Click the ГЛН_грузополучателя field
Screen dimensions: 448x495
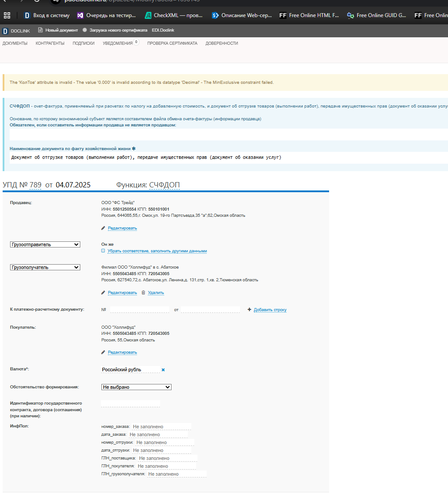click(177, 474)
